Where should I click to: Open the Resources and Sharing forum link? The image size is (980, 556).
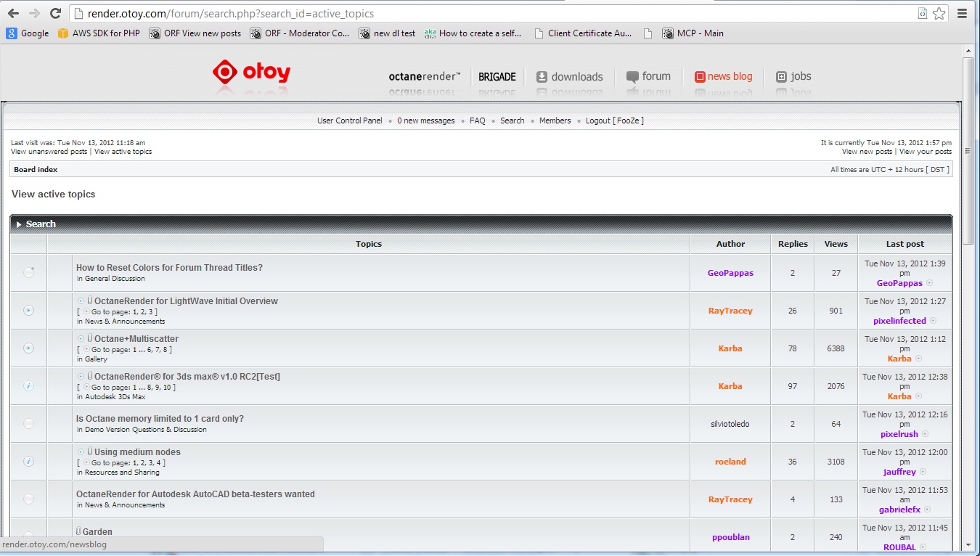pos(122,473)
